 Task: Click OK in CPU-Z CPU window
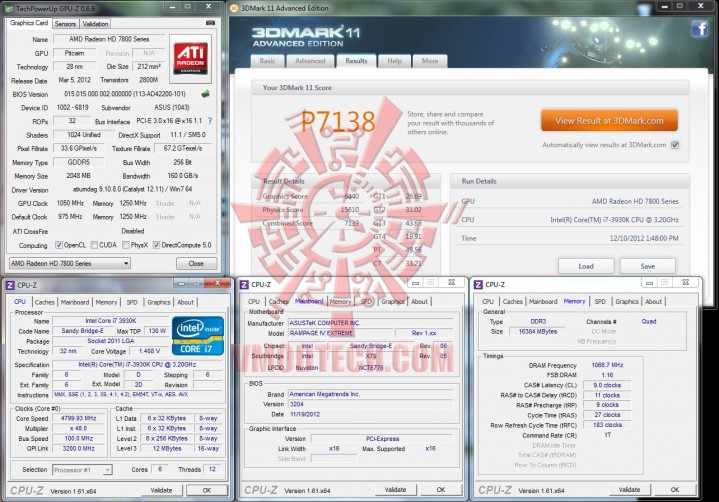207,490
